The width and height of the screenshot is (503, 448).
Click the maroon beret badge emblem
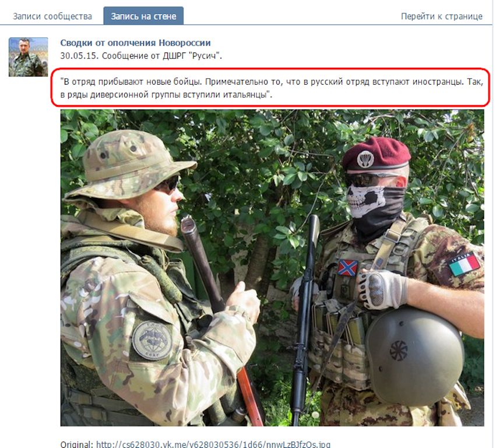tap(365, 159)
